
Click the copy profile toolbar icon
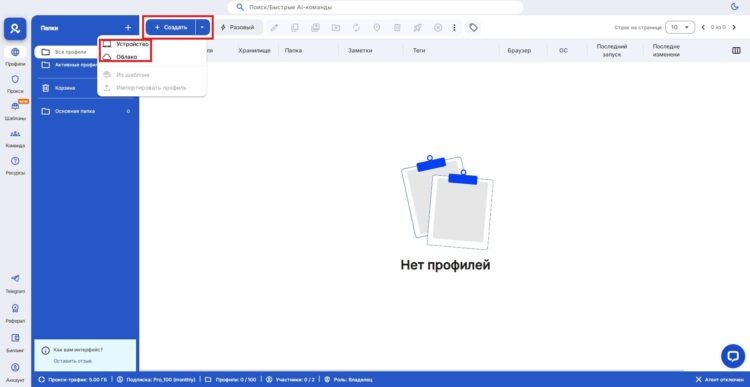tap(295, 28)
